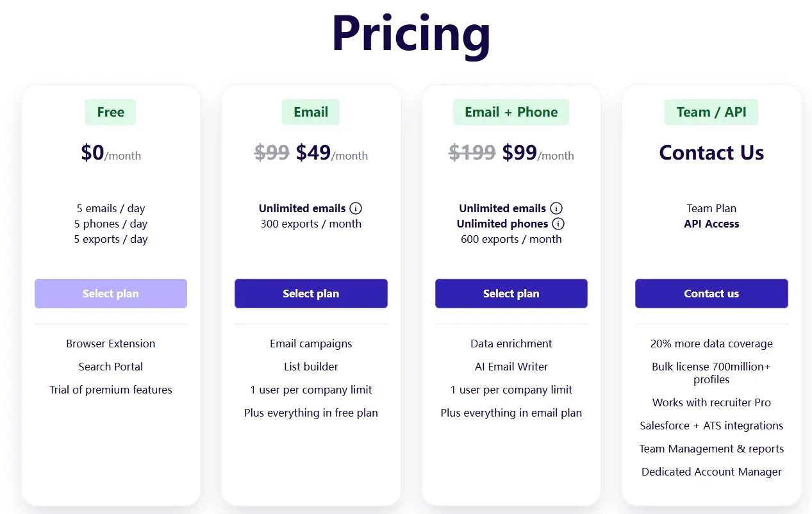Choose Select plan under the $49 Email plan

(311, 294)
